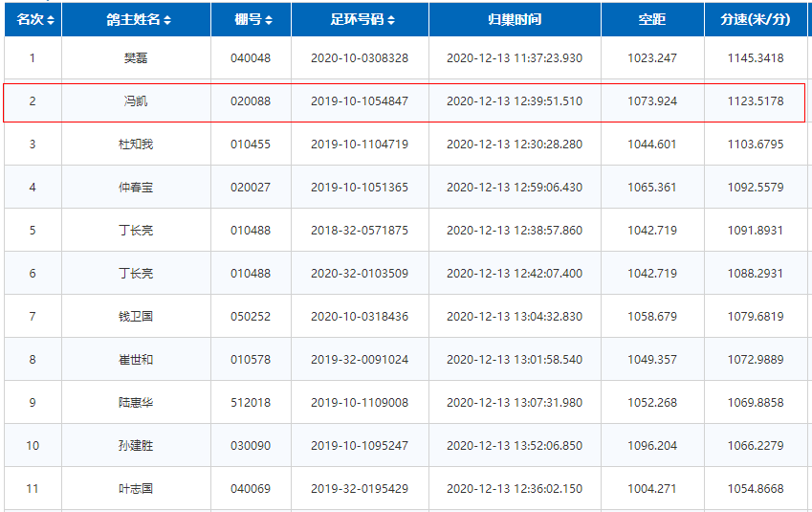Select owner name 杜知我
Image resolution: width=812 pixels, height=512 pixels.
[136, 145]
